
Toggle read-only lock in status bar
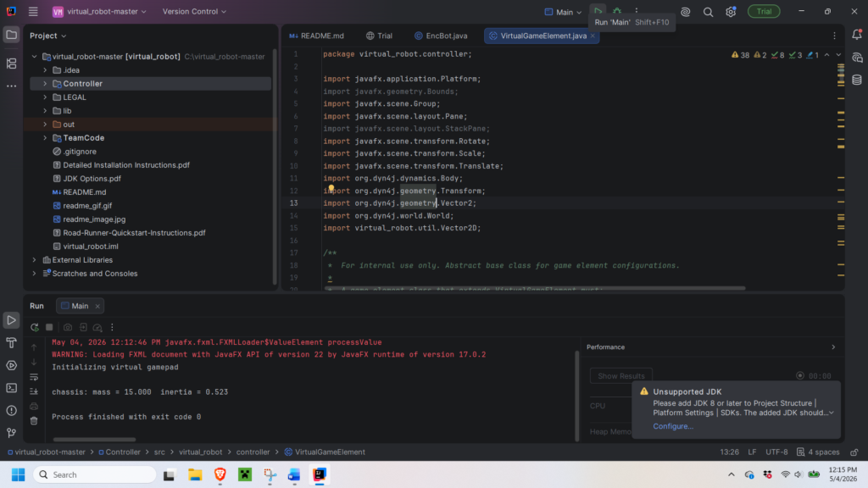point(854,452)
